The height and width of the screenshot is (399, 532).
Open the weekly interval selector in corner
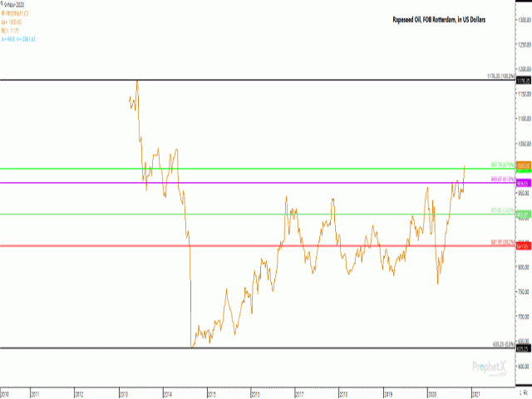point(525,393)
